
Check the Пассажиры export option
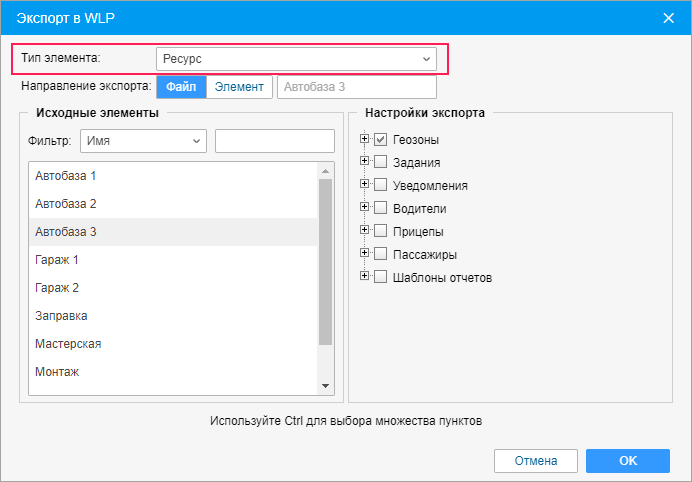pos(380,254)
